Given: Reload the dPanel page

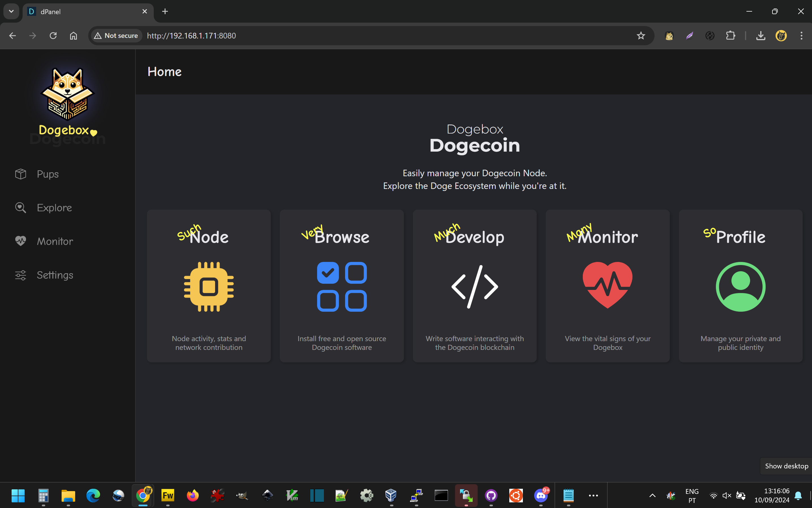Looking at the screenshot, I should [x=53, y=36].
